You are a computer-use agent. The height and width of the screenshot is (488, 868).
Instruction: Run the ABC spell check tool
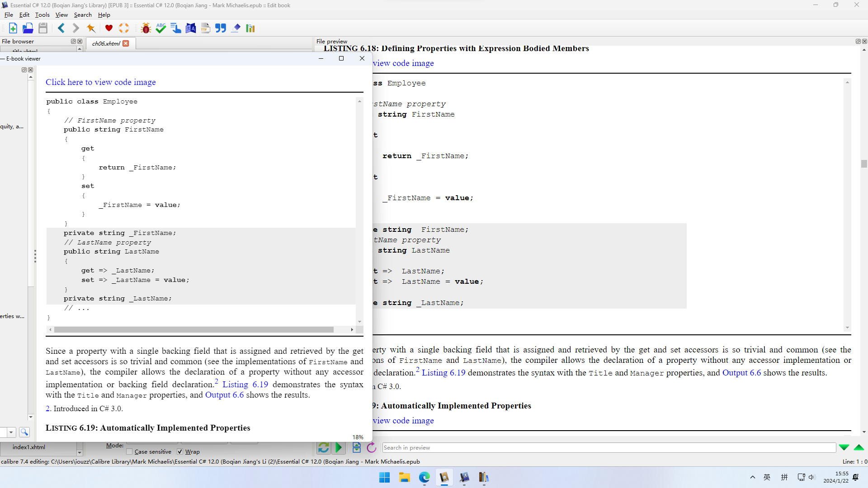tap(160, 28)
